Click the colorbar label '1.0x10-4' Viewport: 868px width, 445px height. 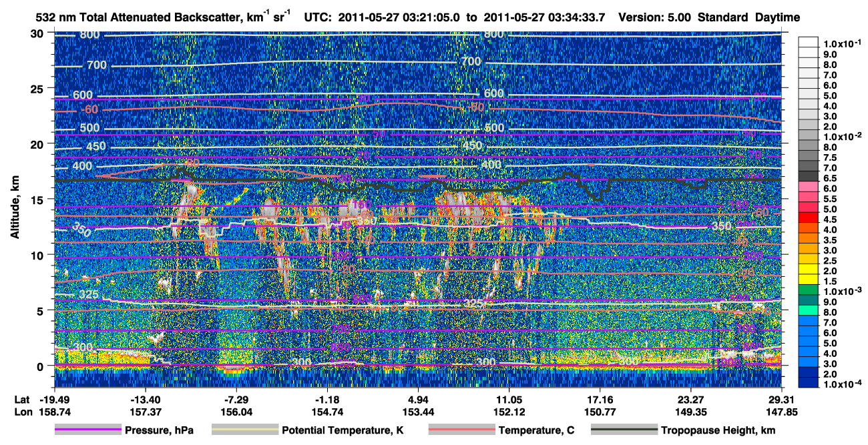click(843, 384)
